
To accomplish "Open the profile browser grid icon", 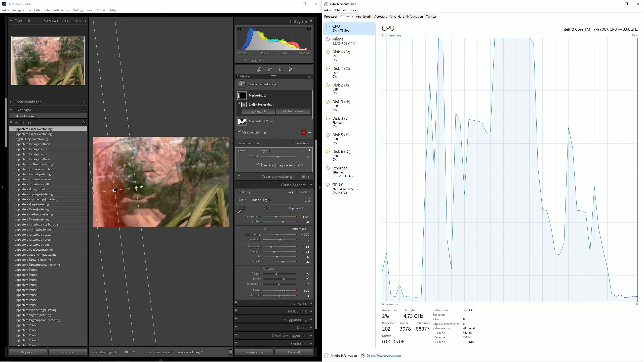I will (x=307, y=200).
